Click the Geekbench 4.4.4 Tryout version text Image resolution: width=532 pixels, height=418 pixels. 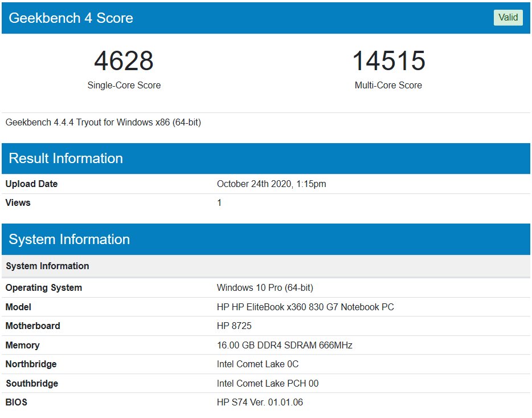tap(103, 122)
